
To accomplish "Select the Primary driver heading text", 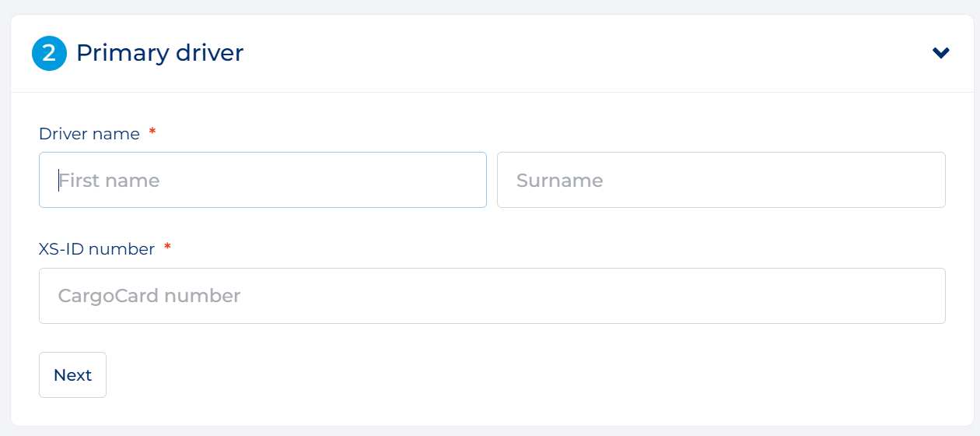I will 159,53.
